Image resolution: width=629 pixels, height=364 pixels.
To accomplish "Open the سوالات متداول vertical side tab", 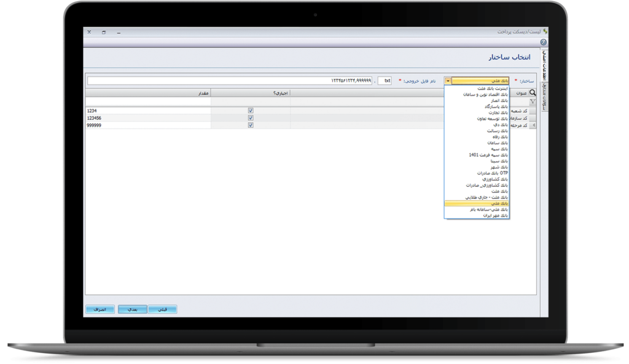I will click(544, 97).
